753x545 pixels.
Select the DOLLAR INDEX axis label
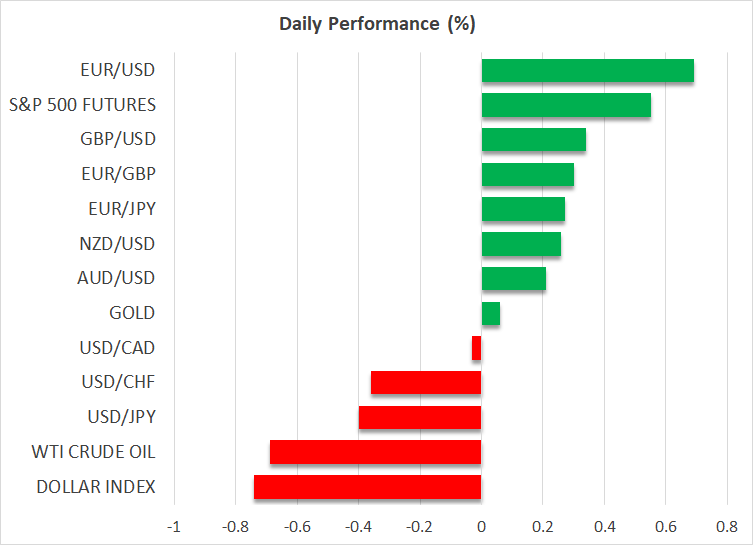(x=96, y=487)
